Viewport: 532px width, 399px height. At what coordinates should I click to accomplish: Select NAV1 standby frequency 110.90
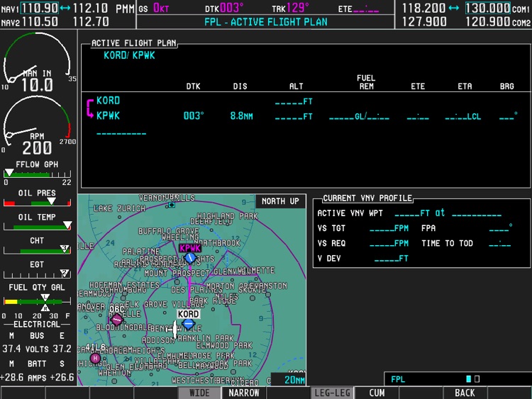[40, 8]
